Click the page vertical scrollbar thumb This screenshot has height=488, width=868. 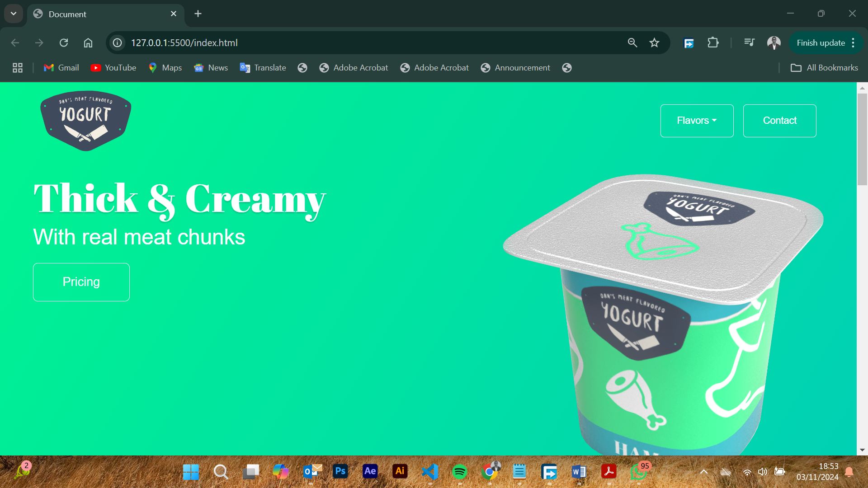pos(862,139)
